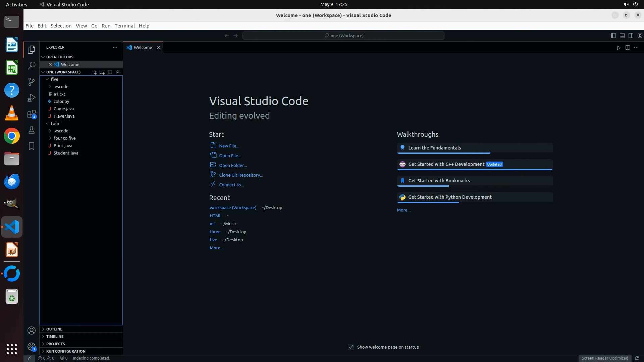The image size is (644, 362).
Task: Open recent workspace (Workspace) link
Action: (x=233, y=207)
